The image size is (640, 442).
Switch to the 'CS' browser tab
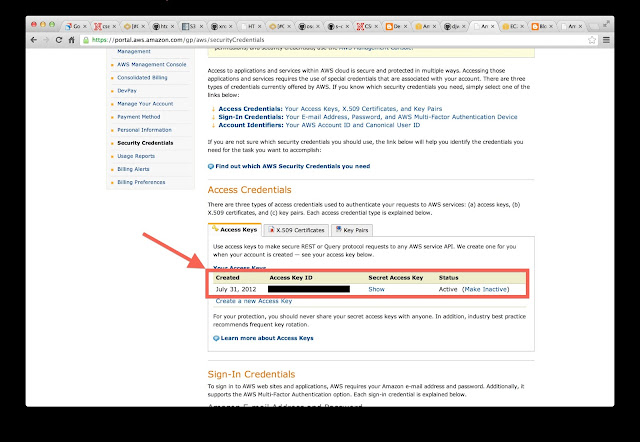[x=367, y=27]
